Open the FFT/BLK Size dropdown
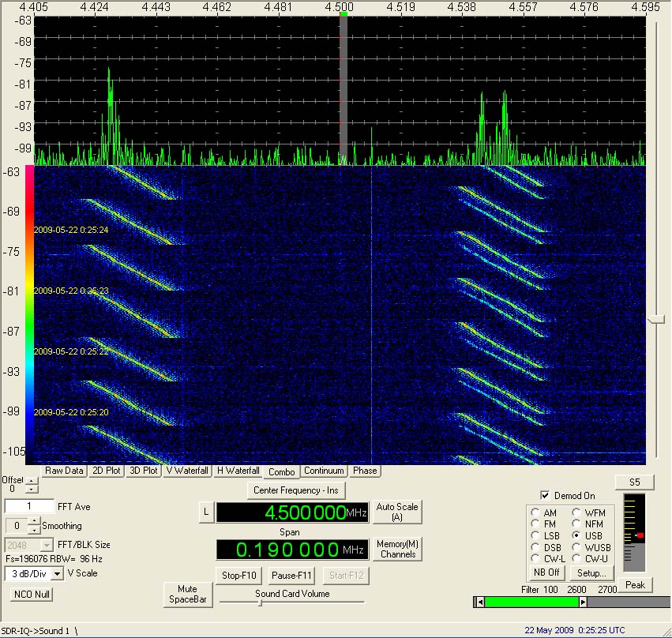The image size is (672, 638). click(x=47, y=545)
